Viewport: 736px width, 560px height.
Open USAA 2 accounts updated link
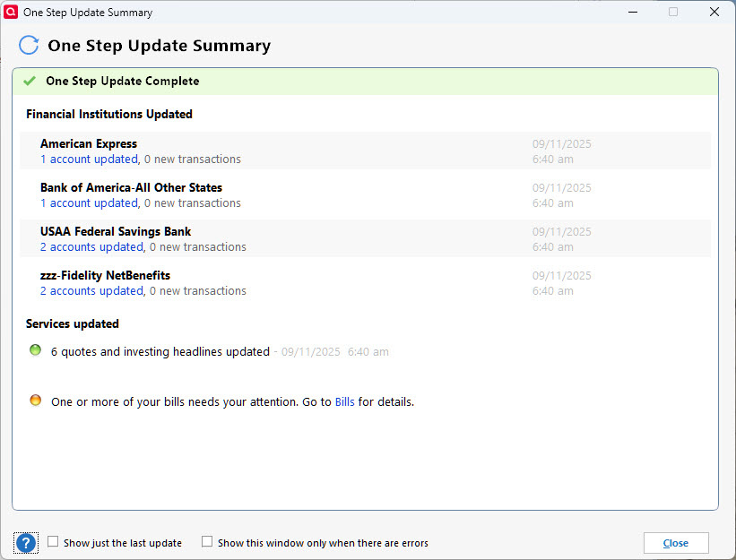(92, 247)
